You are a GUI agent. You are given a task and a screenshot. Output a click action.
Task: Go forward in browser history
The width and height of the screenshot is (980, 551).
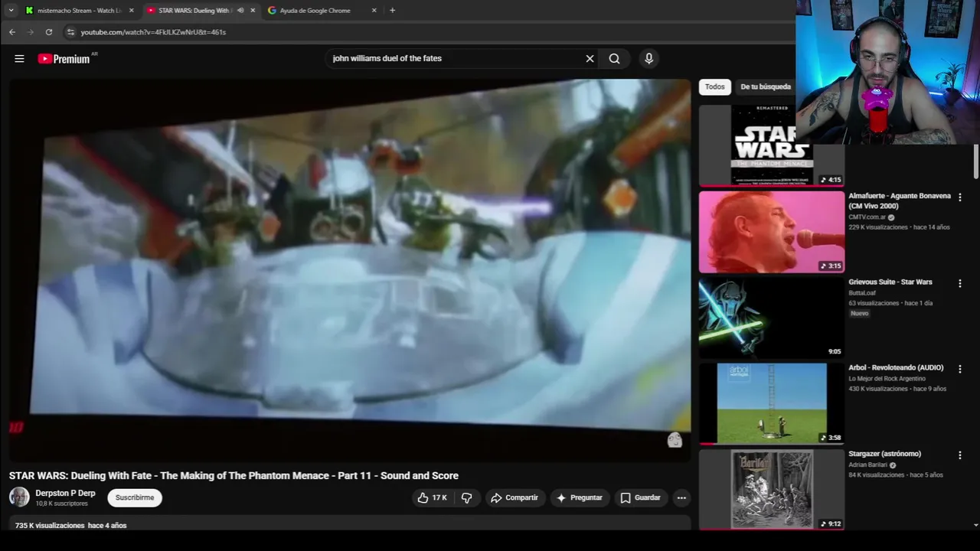31,32
